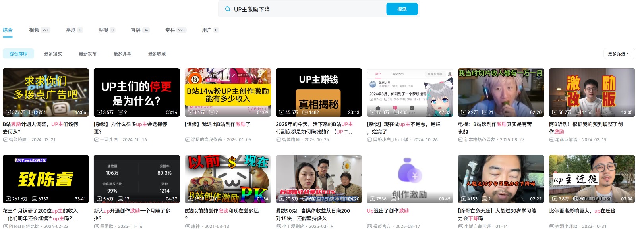644x233 pixels.
Task: Open title 2025年的今天，活下来的B站UP主
Action: coord(314,128)
